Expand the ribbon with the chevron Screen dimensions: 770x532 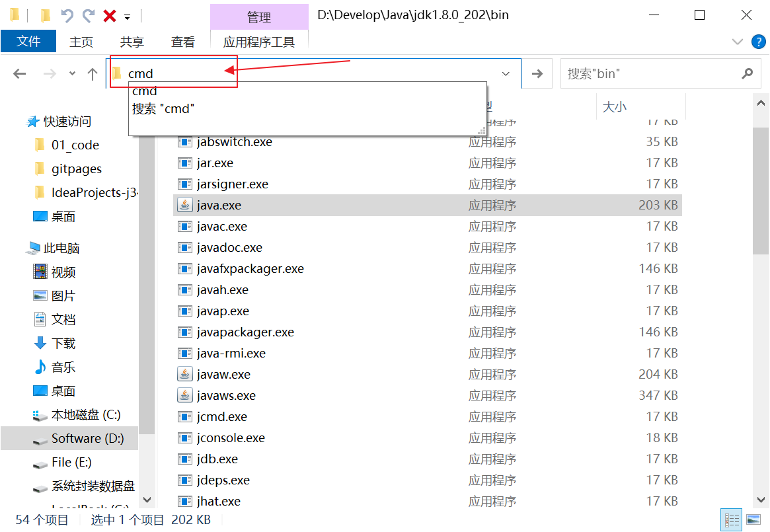tap(738, 42)
